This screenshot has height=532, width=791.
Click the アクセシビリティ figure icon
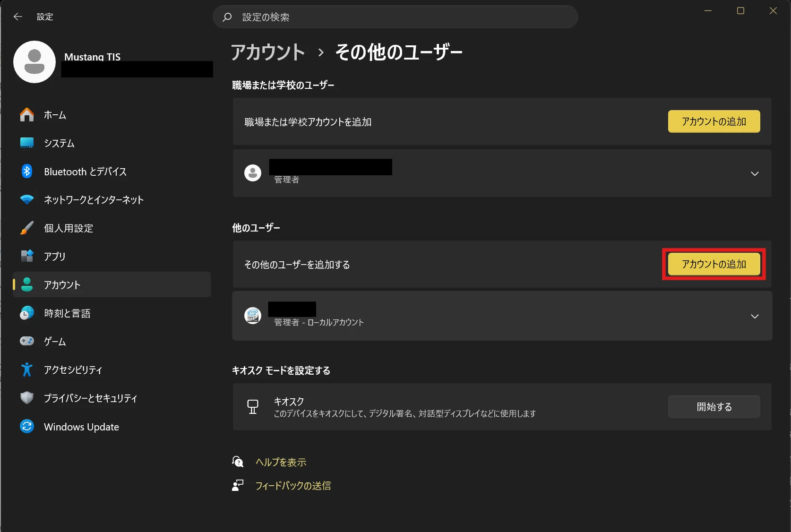(x=27, y=370)
